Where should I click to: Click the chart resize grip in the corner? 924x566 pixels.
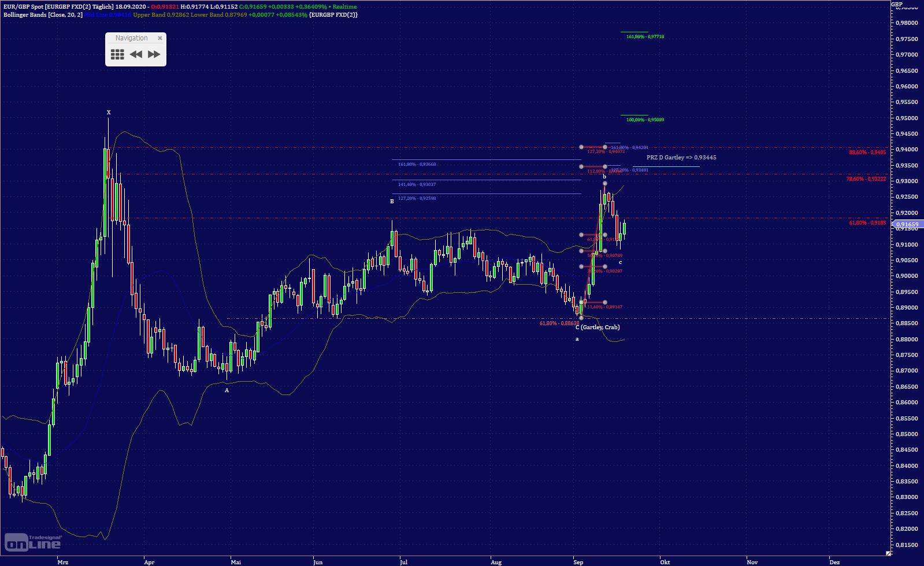888,553
